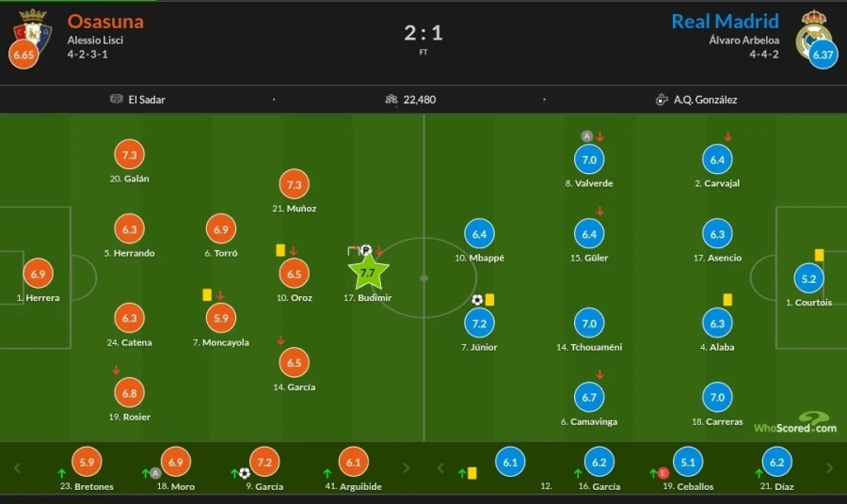Open the Real Madrid team name link
Image resolution: width=847 pixels, height=504 pixels.
click(725, 21)
